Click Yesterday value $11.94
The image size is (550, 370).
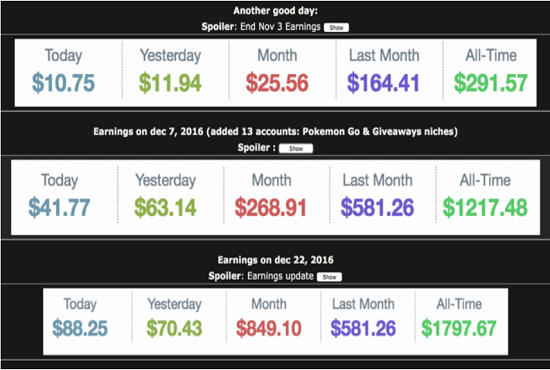point(170,83)
